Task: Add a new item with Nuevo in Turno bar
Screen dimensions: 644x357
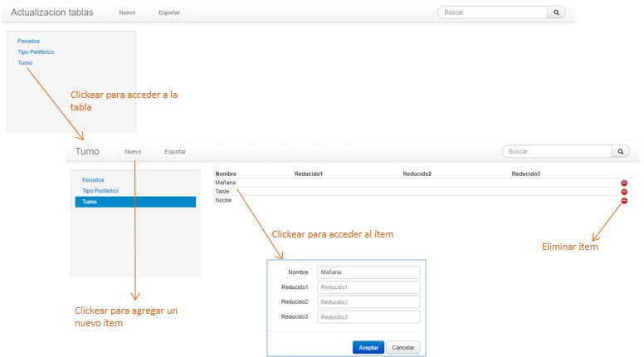Action: (x=133, y=152)
